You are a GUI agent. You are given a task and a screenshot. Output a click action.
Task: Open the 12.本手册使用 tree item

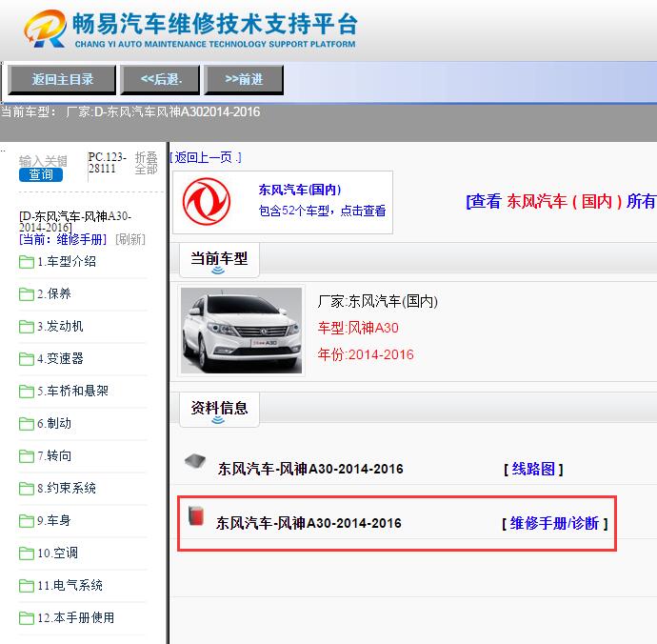[76, 617]
